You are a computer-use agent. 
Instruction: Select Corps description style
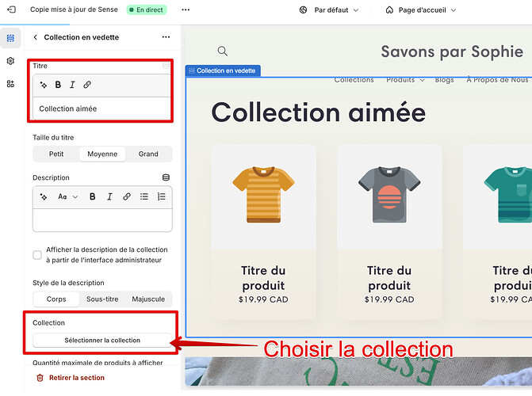(56, 299)
